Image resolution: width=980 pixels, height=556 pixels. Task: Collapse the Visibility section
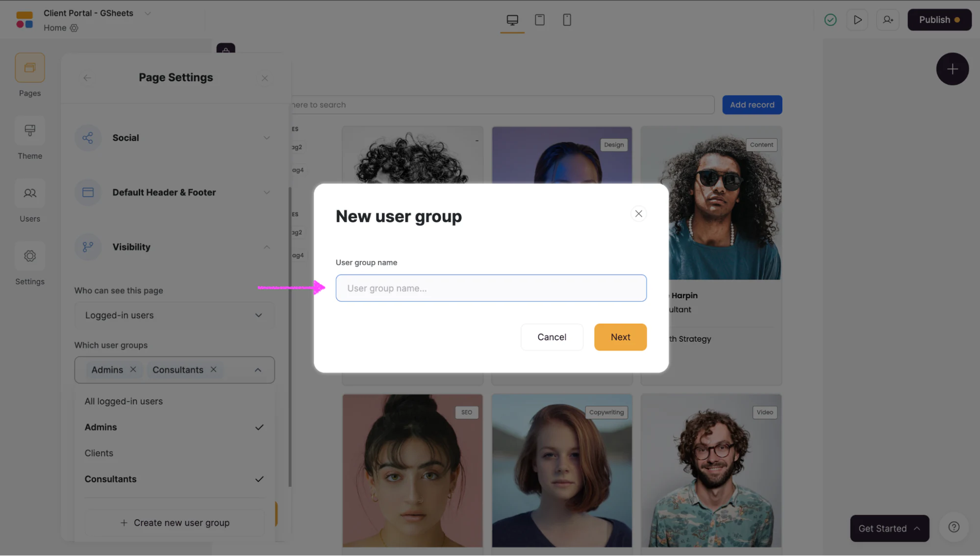[174, 247]
